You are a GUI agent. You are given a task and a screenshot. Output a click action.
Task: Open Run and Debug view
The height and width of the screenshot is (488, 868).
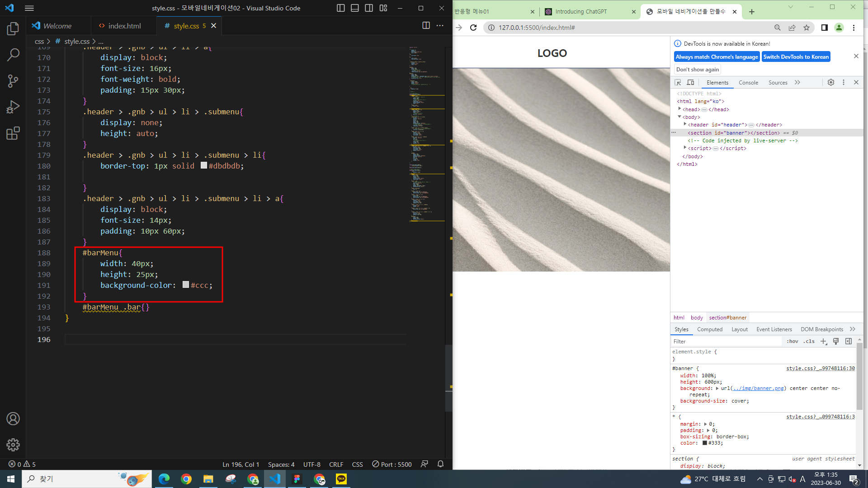pyautogui.click(x=13, y=107)
